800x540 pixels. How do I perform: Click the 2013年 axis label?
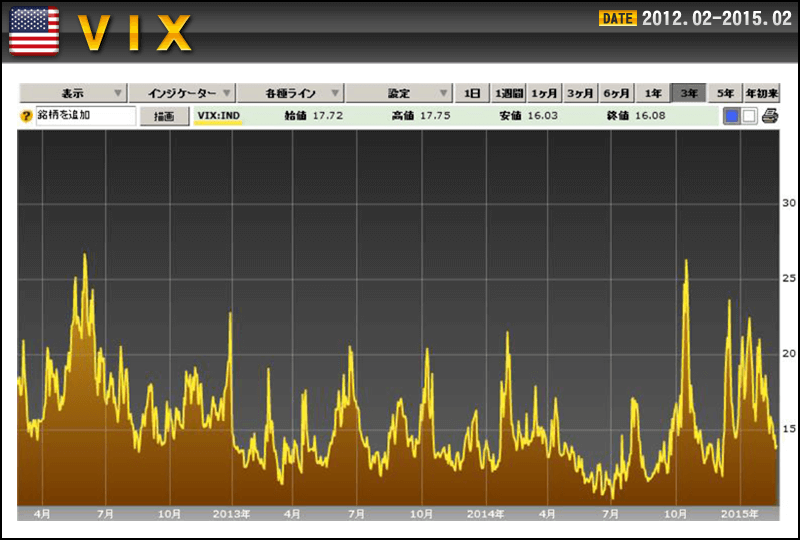click(x=232, y=514)
